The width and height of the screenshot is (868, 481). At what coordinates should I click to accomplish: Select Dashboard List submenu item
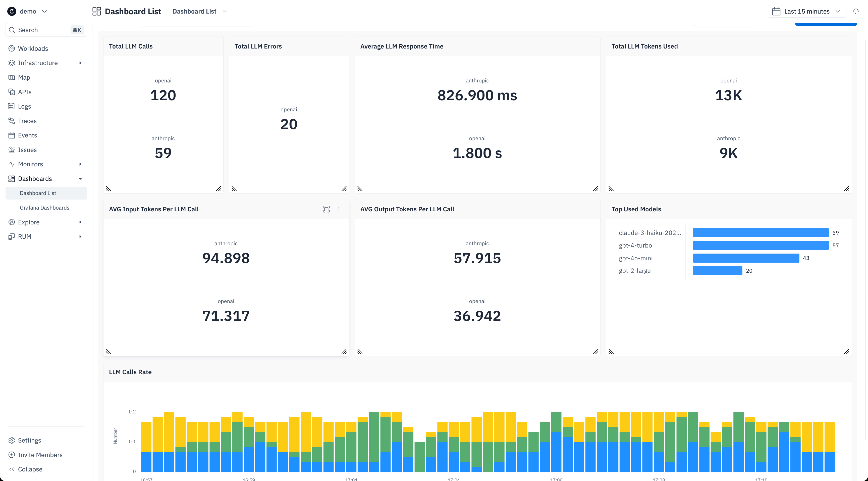46,193
